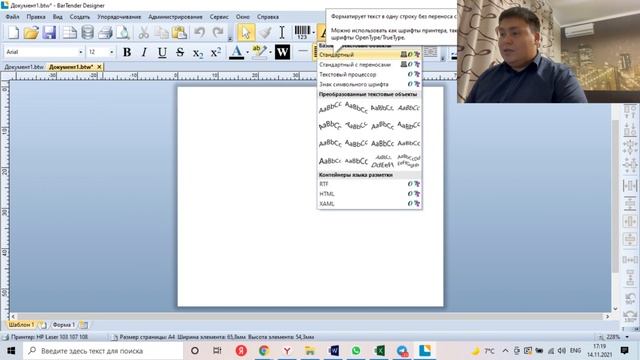
Task: Switch to the Шаблон 1 tab
Action: 21,325
